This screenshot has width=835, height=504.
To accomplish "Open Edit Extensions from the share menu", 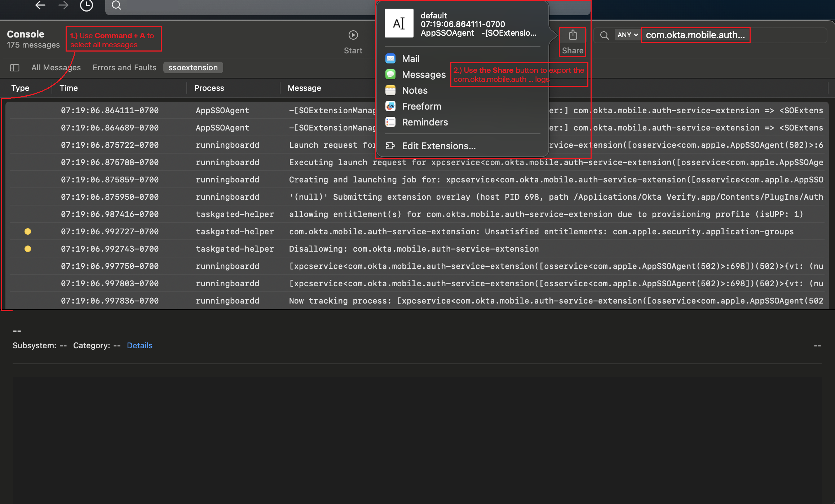I will (x=438, y=146).
